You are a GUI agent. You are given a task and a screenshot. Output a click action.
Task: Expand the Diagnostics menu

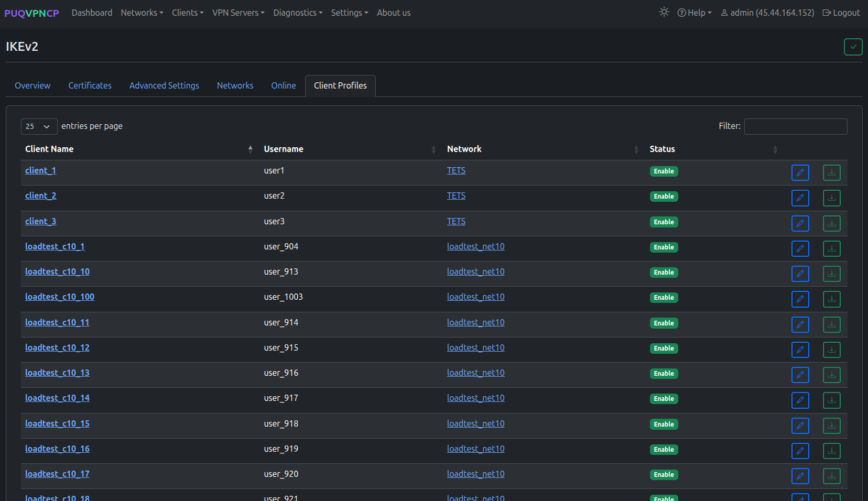click(298, 13)
